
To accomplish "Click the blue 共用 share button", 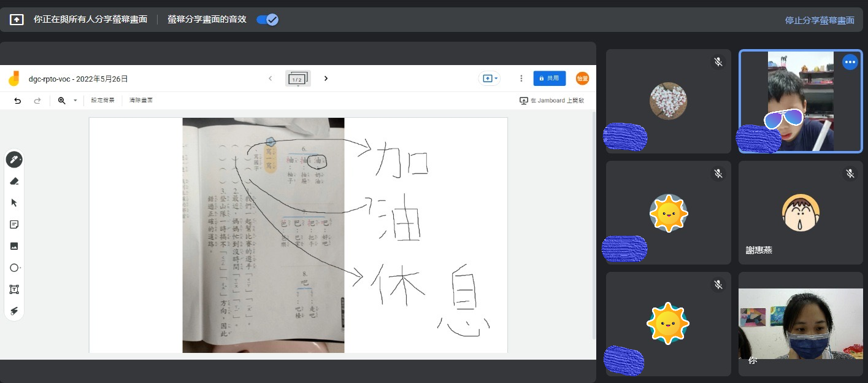I will pyautogui.click(x=549, y=79).
